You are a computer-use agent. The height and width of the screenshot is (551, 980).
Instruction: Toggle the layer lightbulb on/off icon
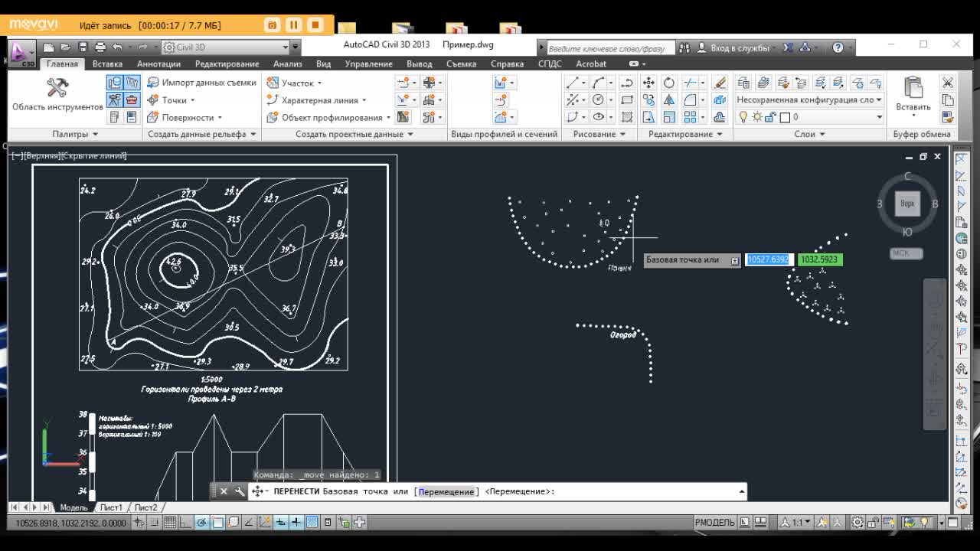pyautogui.click(x=743, y=117)
